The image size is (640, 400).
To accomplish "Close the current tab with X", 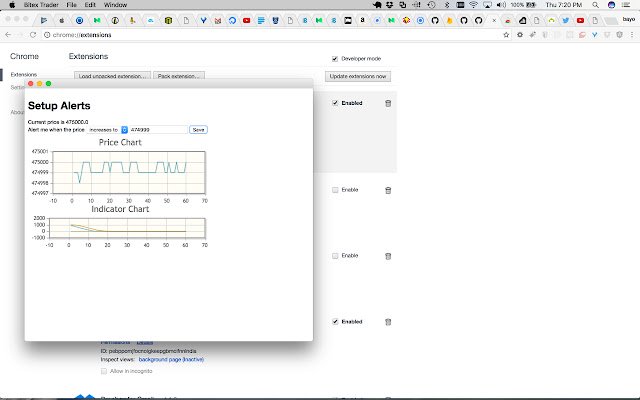I will point(494,20).
